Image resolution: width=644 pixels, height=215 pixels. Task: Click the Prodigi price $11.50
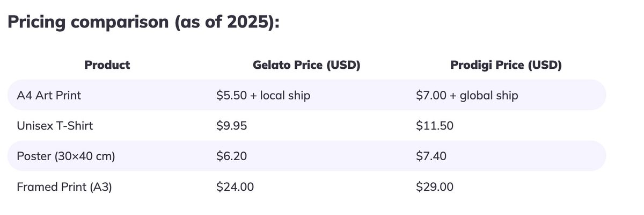435,126
